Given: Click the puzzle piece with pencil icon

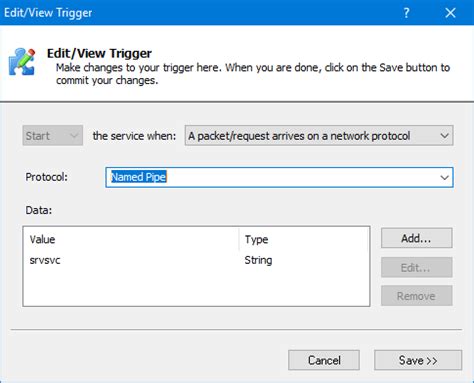Looking at the screenshot, I should coord(22,62).
